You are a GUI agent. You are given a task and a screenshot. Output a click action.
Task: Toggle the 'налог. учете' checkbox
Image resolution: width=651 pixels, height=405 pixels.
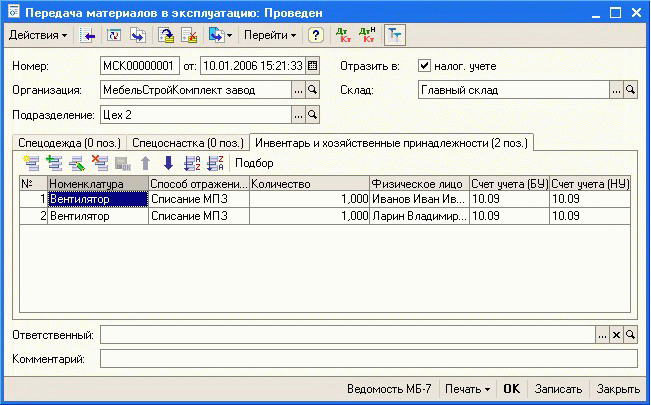click(x=424, y=66)
